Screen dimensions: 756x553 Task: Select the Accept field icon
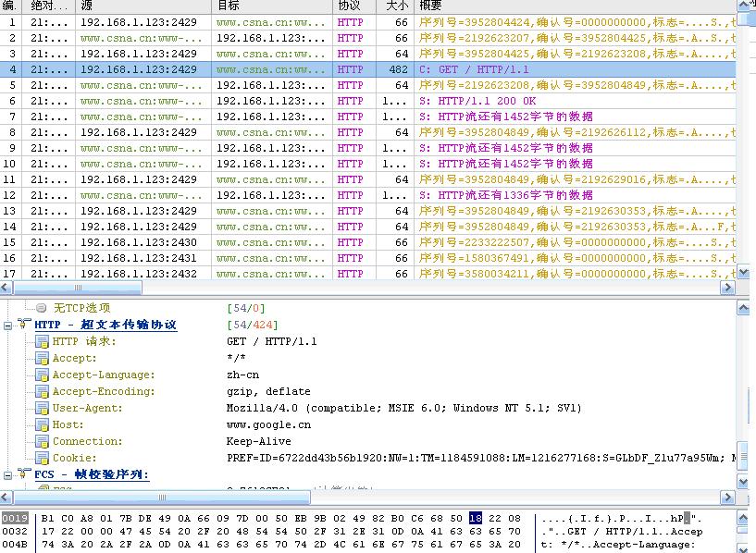coord(42,359)
